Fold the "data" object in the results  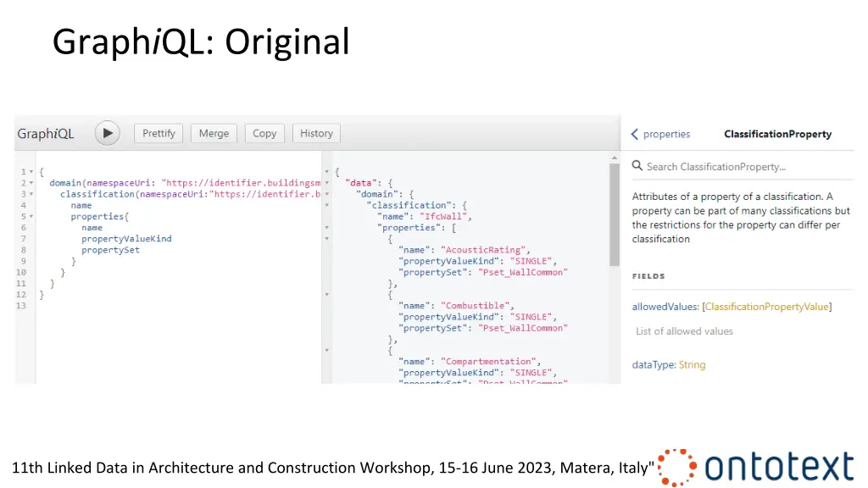pos(327,183)
